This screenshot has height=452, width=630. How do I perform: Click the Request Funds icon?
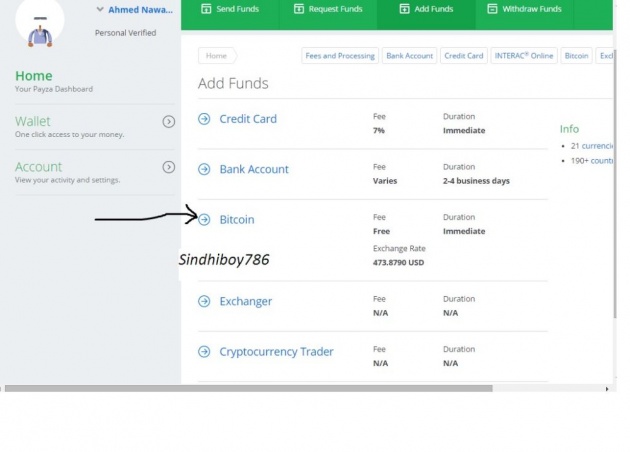pyautogui.click(x=299, y=9)
